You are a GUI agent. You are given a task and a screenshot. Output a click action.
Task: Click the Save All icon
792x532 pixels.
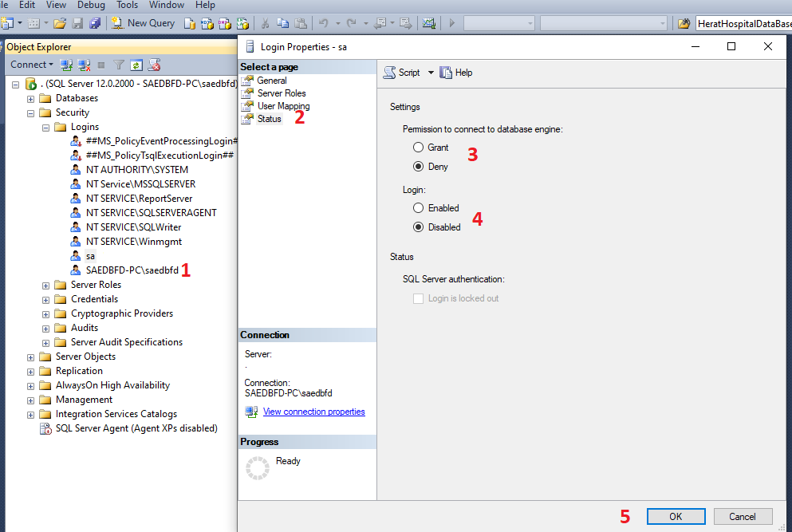coord(94,23)
